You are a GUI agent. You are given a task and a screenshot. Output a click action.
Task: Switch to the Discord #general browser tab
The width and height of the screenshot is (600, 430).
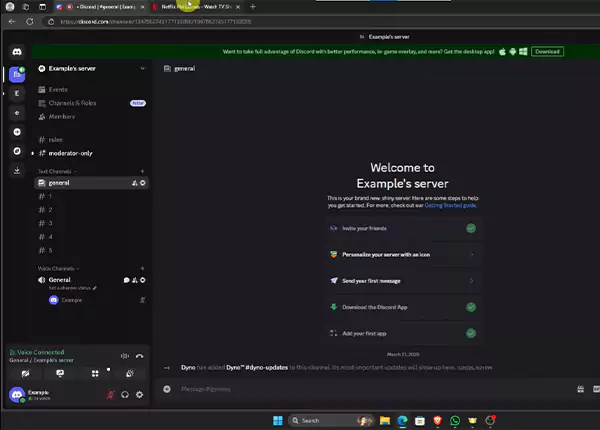[x=100, y=7]
